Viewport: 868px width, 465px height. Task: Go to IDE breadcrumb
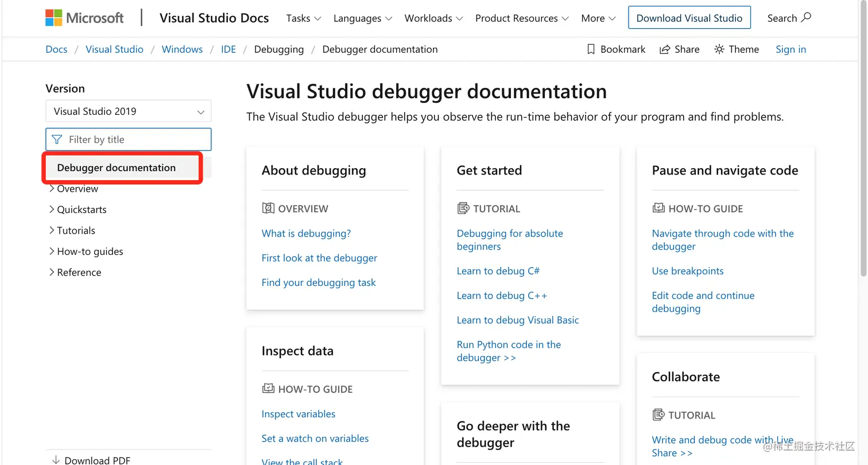point(228,49)
